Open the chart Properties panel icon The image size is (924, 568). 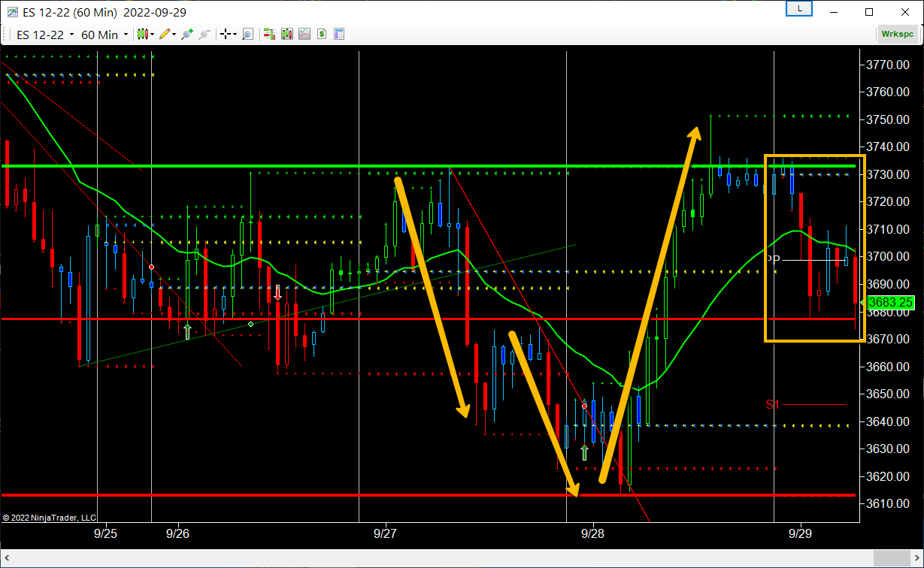(339, 34)
